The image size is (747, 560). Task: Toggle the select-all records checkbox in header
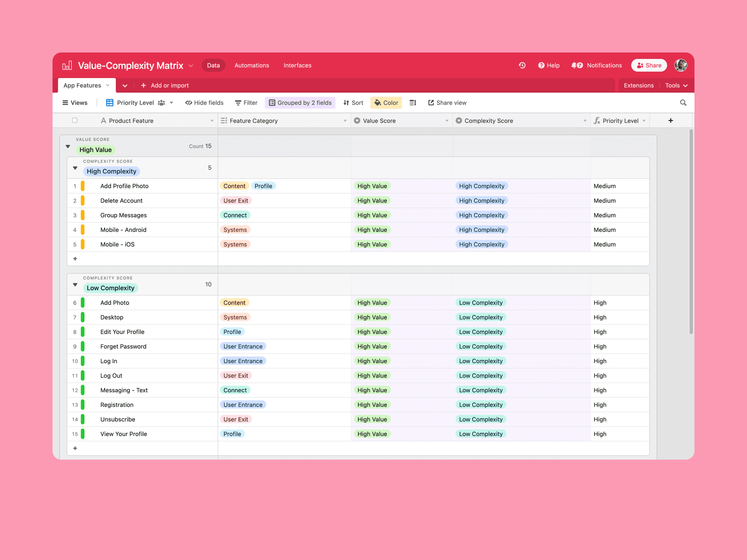[x=75, y=120]
